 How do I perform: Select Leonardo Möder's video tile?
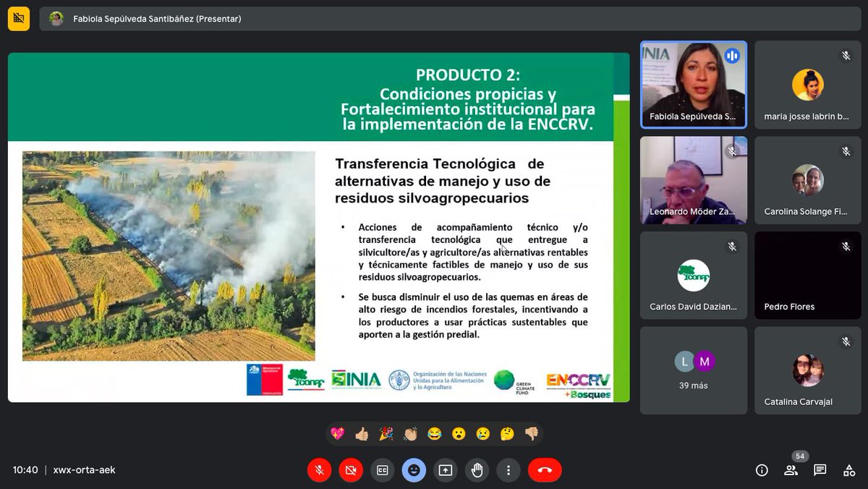pyautogui.click(x=693, y=179)
